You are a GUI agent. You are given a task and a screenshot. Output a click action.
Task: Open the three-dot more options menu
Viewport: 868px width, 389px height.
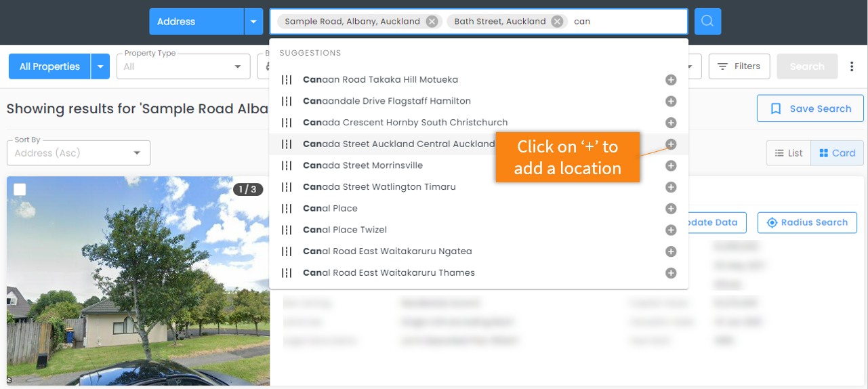(852, 66)
